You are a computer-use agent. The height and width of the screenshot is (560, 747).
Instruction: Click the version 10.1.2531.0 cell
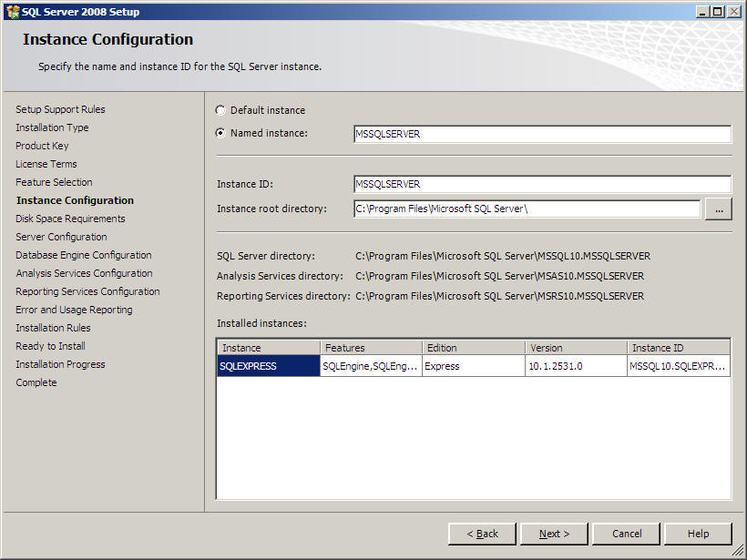tap(576, 366)
